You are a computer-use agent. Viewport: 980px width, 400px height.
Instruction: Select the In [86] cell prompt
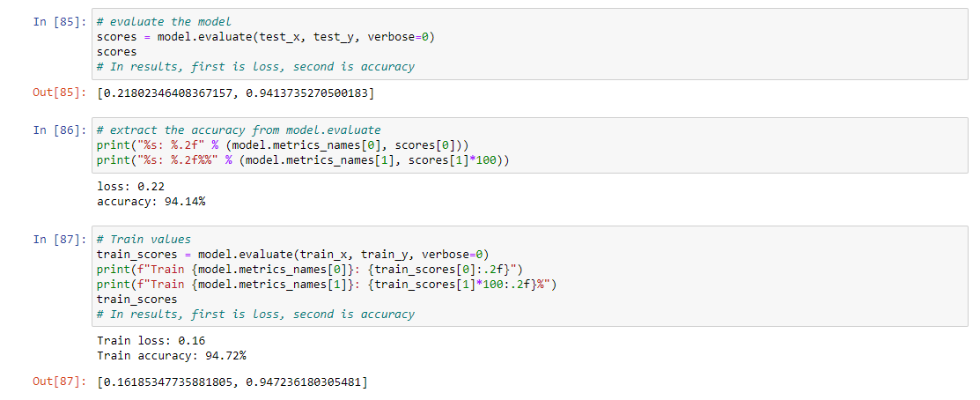(x=59, y=130)
